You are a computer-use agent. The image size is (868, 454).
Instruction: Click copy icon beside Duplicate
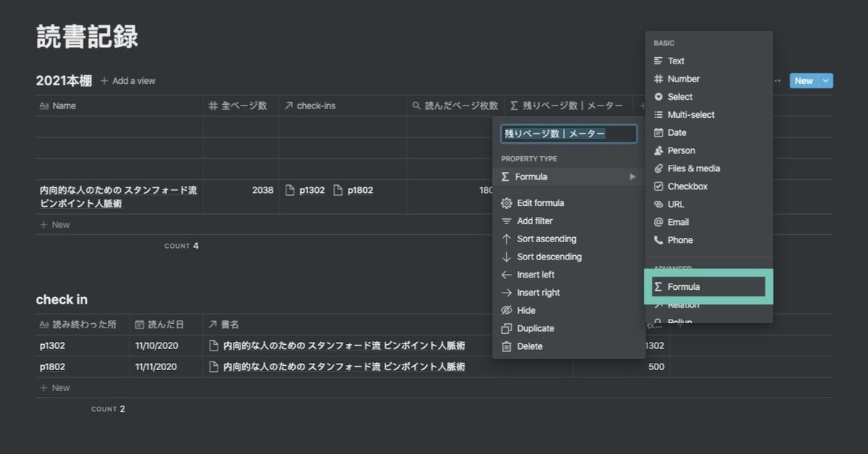506,328
